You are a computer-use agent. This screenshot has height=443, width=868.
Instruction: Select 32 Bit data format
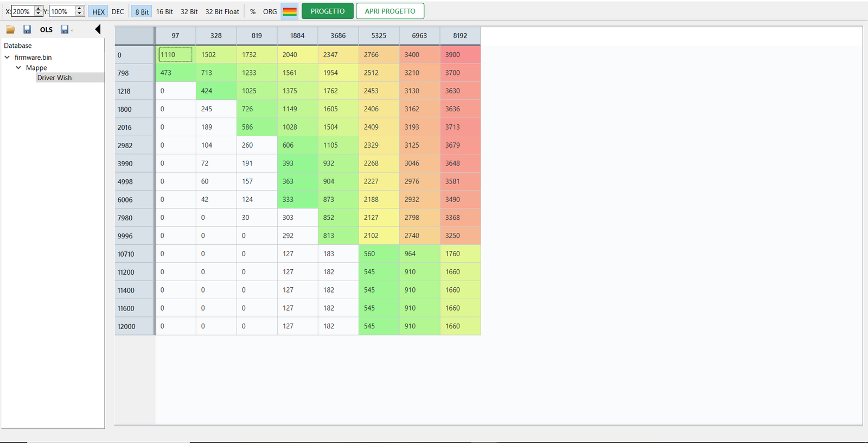tap(189, 11)
